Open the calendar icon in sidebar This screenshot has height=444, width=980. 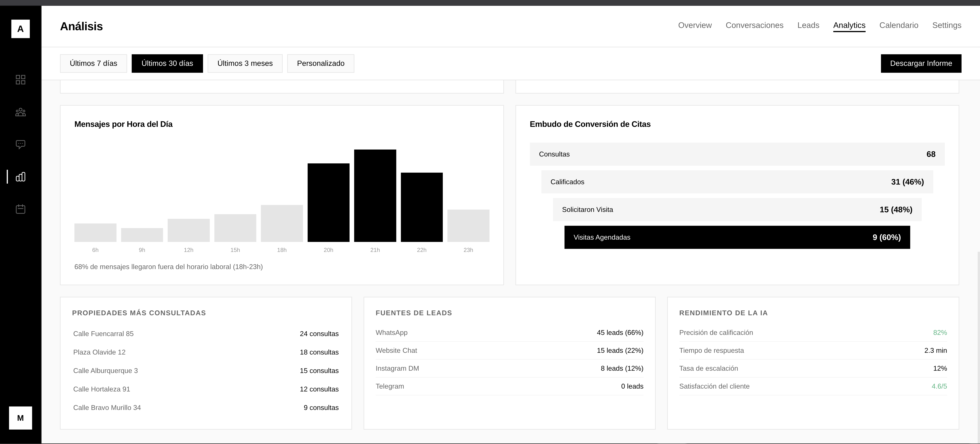(x=21, y=209)
